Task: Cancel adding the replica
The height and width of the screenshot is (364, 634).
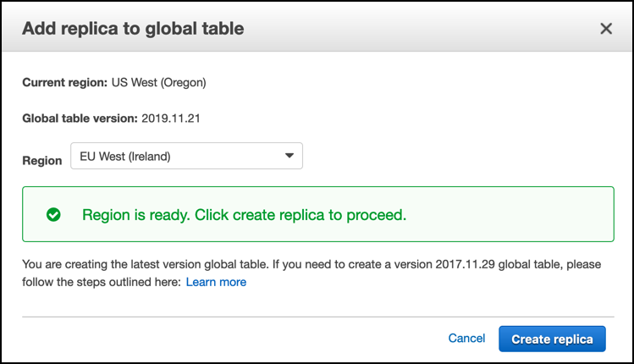Action: click(466, 338)
